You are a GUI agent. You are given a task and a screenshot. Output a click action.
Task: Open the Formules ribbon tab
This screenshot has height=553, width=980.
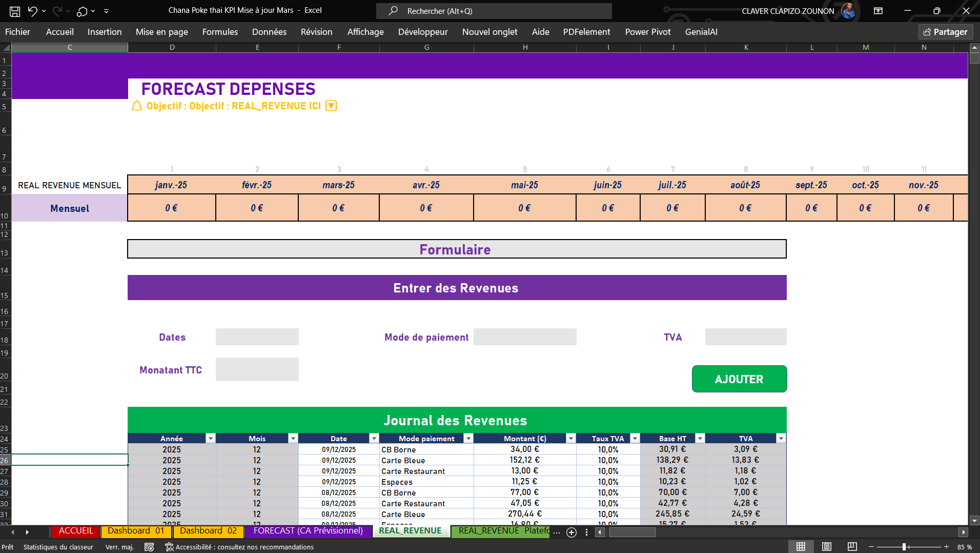click(x=220, y=32)
